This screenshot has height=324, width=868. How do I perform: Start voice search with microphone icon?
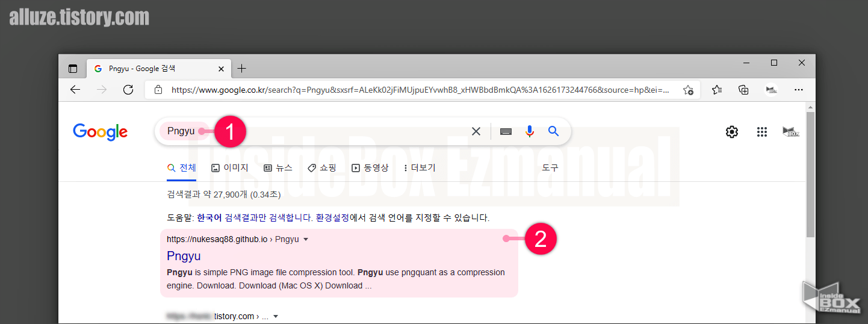click(530, 131)
